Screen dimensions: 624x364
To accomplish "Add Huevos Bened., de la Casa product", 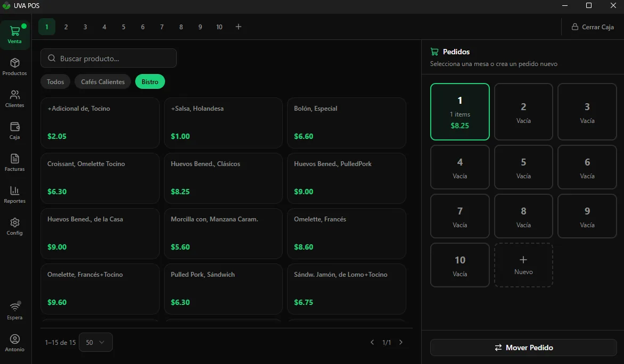I will point(100,234).
